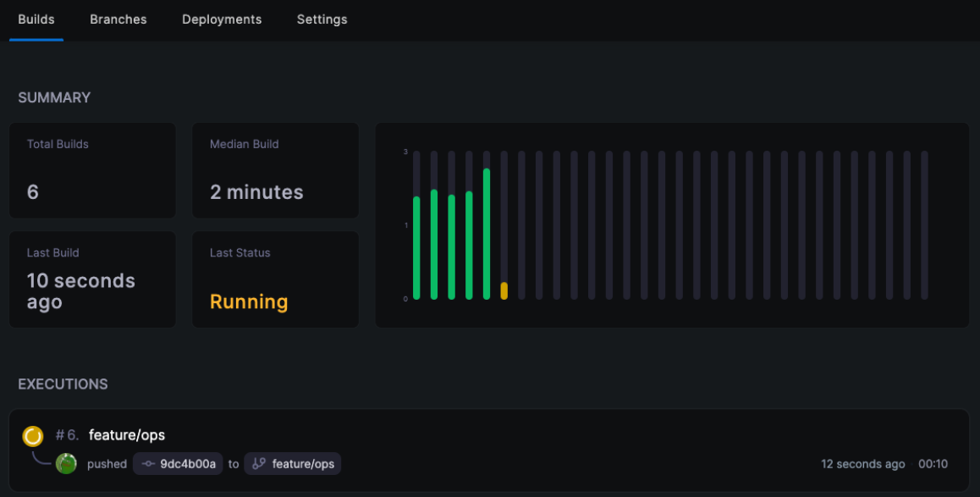Click the commit icon beside 9dc4b00a
980x497 pixels.
(148, 464)
